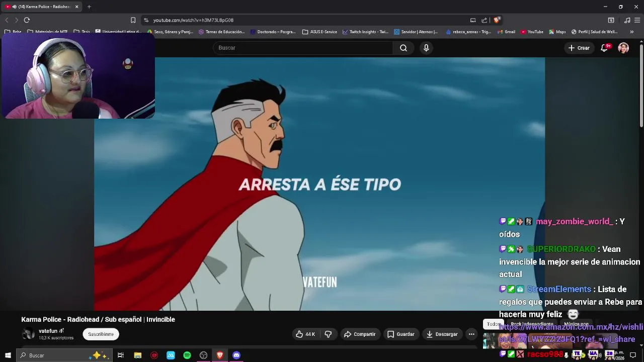The height and width of the screenshot is (362, 644).
Task: Click the YouTube Buscar search field
Action: point(303,48)
